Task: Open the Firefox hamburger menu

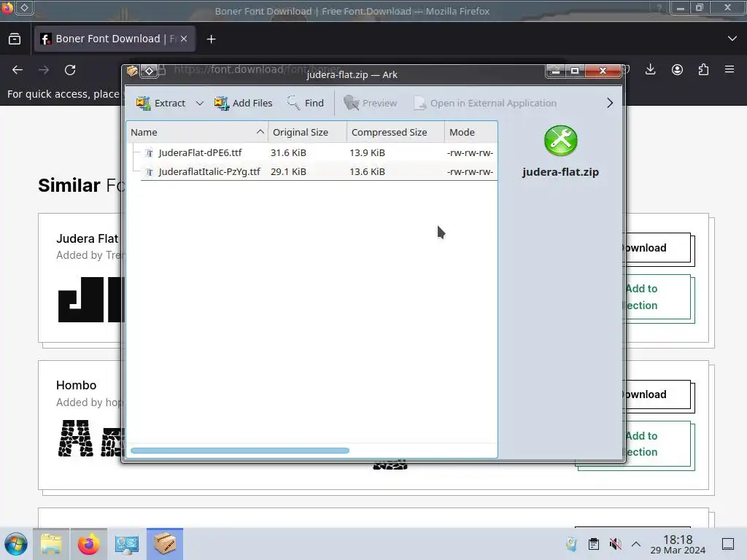Action: click(729, 69)
